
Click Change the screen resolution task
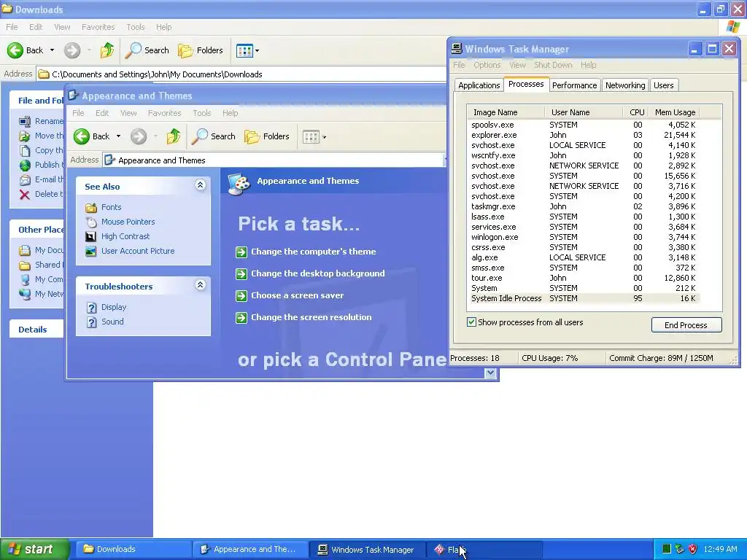[x=311, y=317]
